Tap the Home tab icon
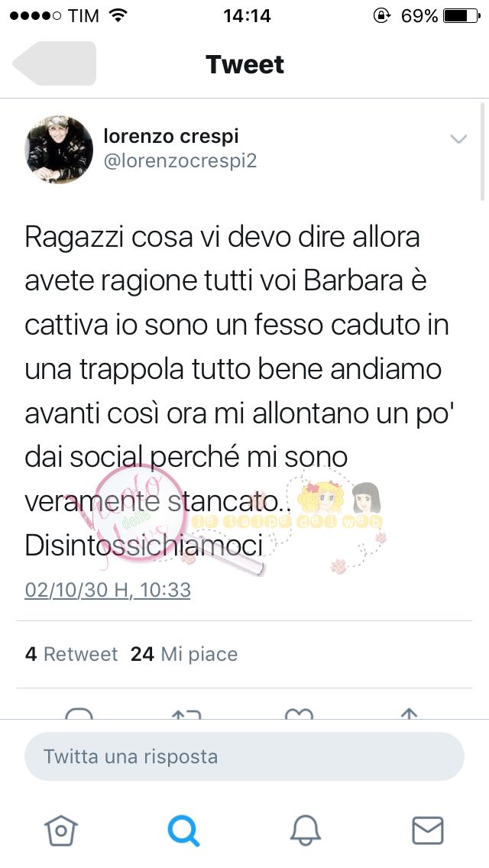This screenshot has height=868, width=489. click(x=61, y=831)
